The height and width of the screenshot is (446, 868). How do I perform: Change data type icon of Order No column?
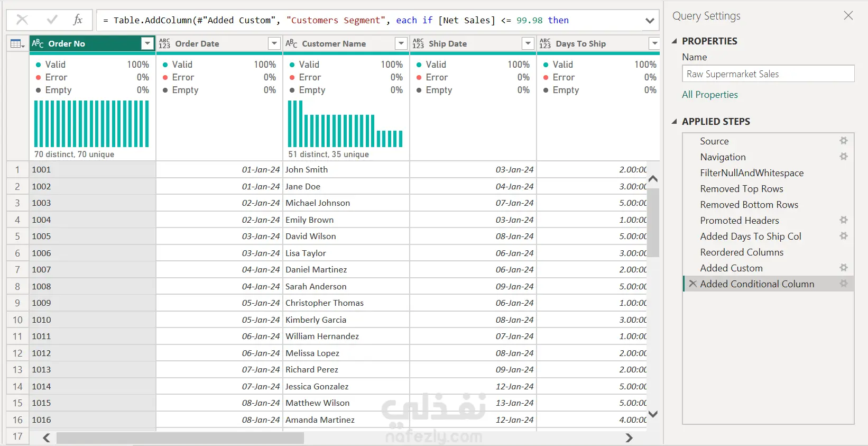coord(38,43)
